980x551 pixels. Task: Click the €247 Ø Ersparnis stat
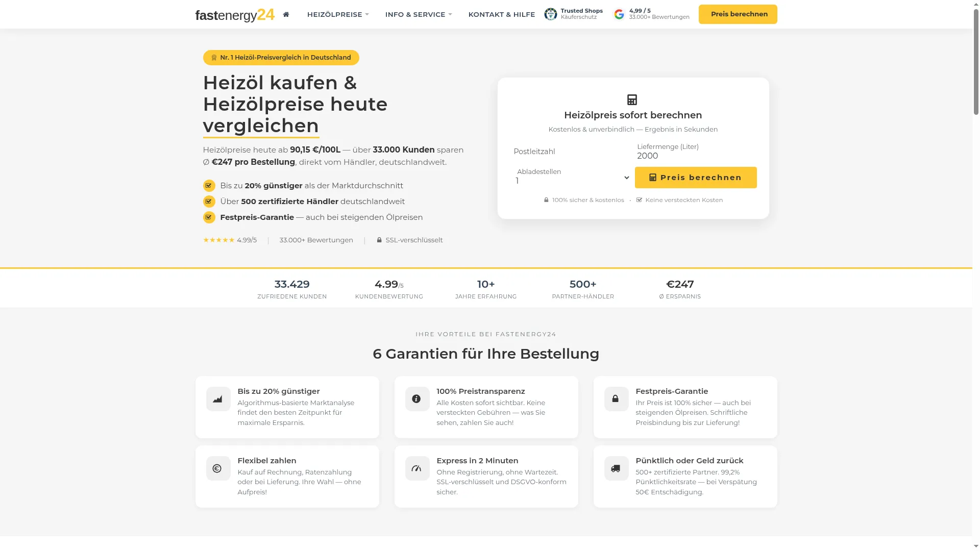(680, 289)
